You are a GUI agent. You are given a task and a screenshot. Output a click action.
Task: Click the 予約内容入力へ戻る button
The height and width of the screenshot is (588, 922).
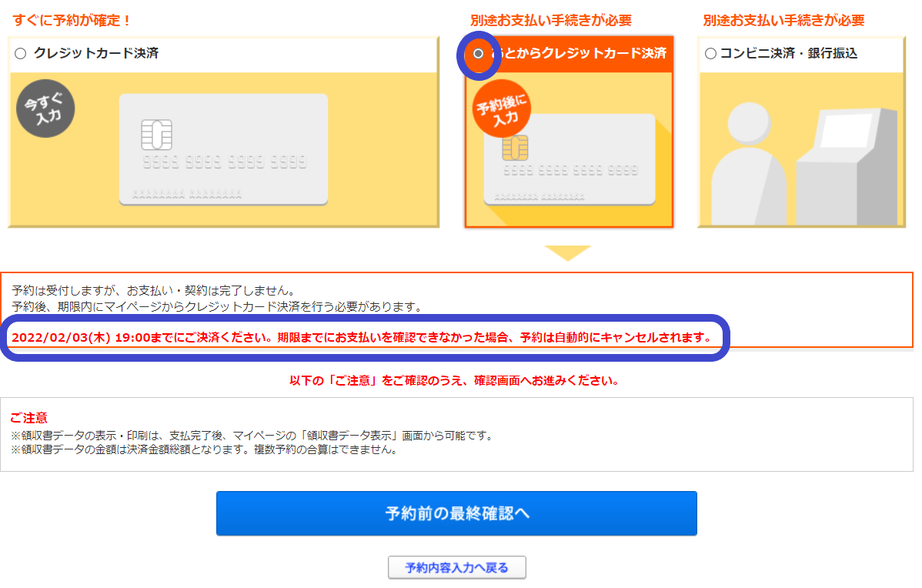[x=457, y=567]
